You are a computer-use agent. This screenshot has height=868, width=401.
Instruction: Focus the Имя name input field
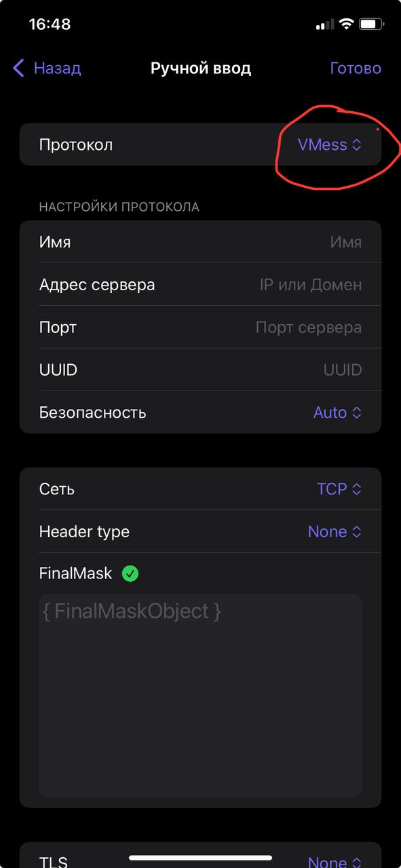(x=200, y=242)
